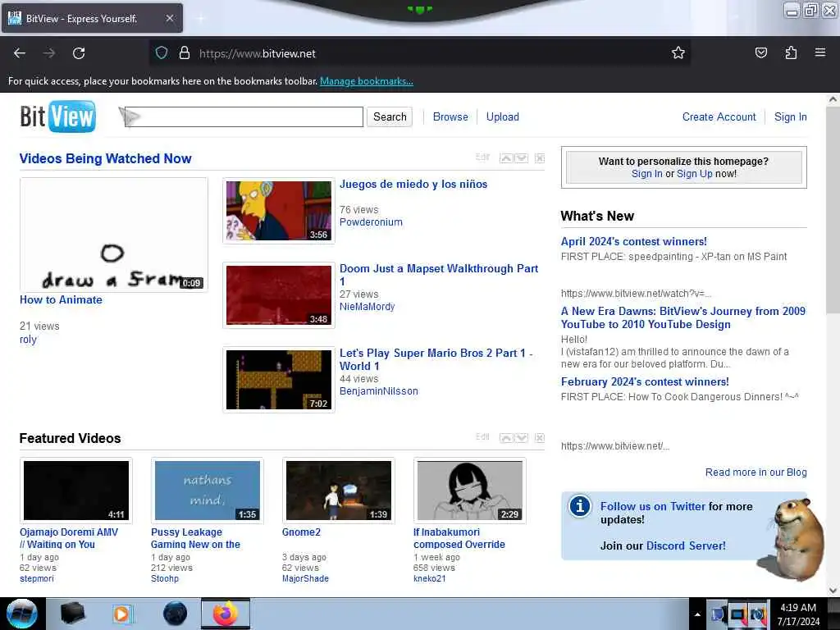Close the Featured Videos section
The width and height of the screenshot is (840, 630).
pos(540,438)
